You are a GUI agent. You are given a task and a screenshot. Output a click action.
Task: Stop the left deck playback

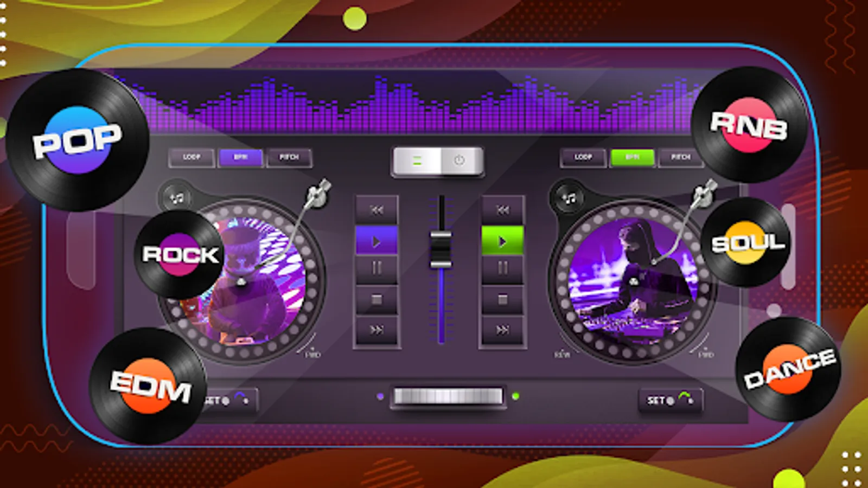pyautogui.click(x=376, y=299)
